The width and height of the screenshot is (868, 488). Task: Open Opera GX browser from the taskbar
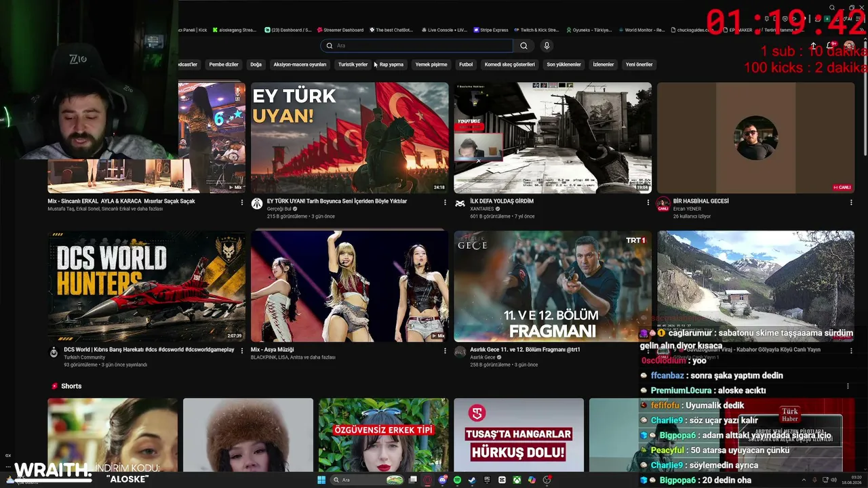point(427,480)
